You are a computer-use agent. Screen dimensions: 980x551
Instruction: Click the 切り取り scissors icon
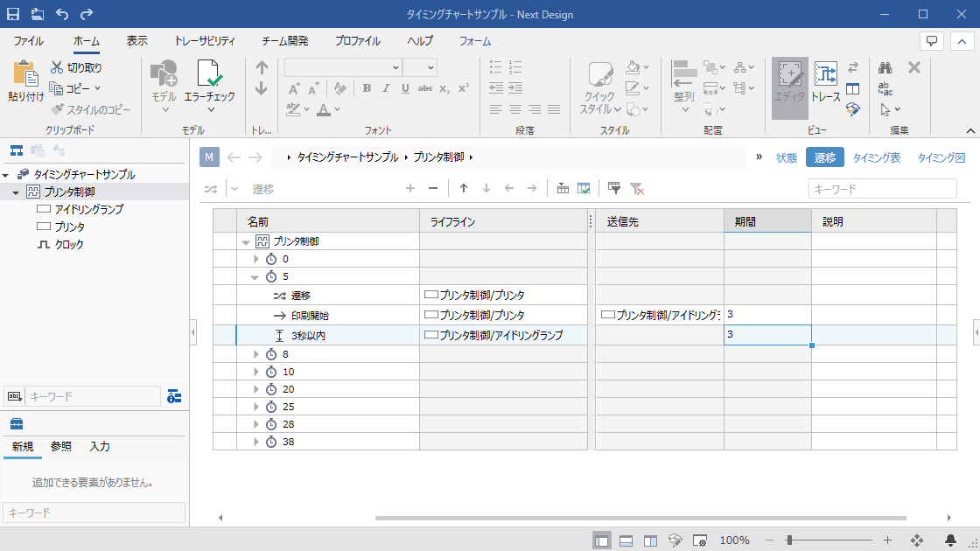57,66
